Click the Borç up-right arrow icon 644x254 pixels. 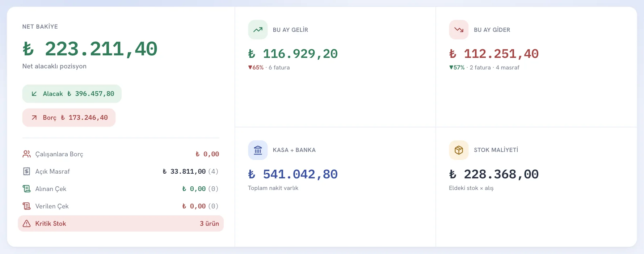[34, 118]
